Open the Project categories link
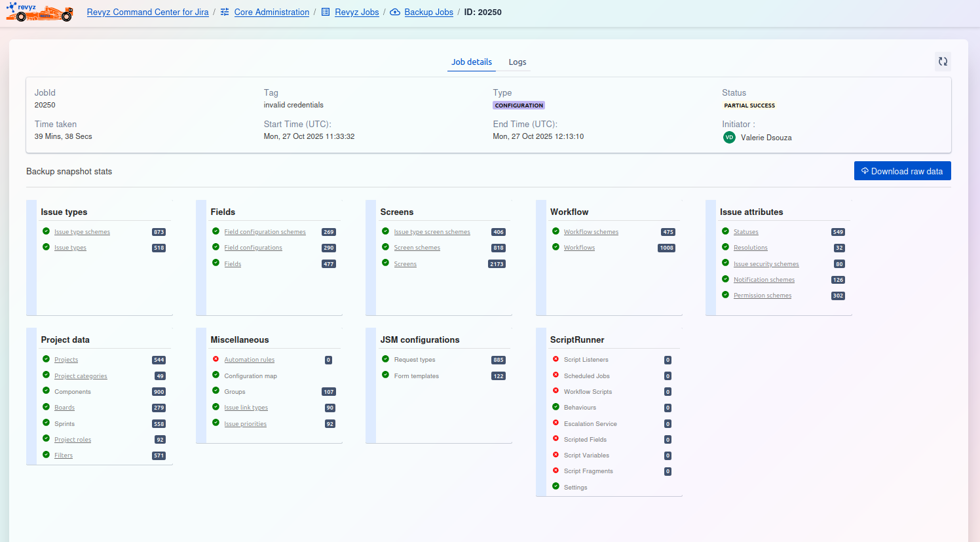This screenshot has height=542, width=980. [x=81, y=376]
